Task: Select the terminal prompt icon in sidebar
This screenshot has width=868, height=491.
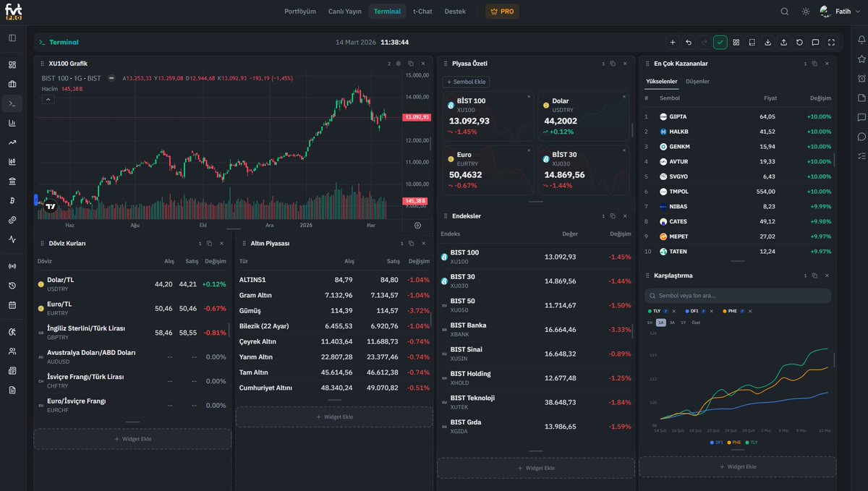Action: [x=12, y=103]
